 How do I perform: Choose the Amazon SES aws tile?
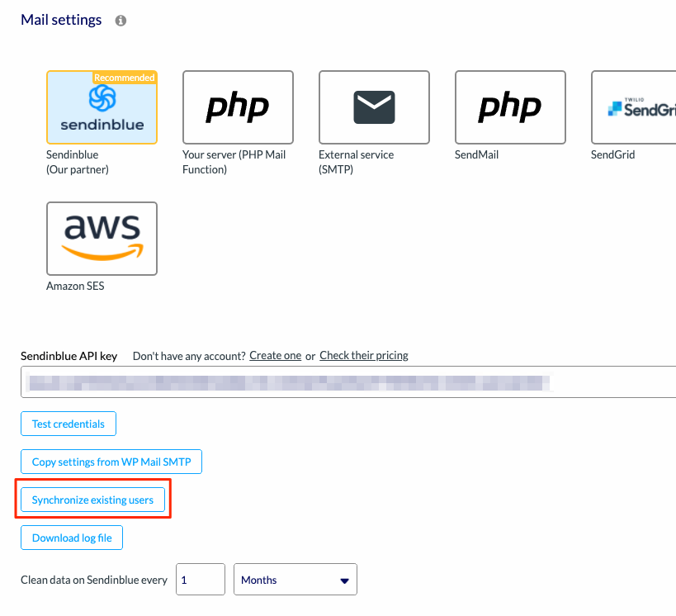pos(102,239)
